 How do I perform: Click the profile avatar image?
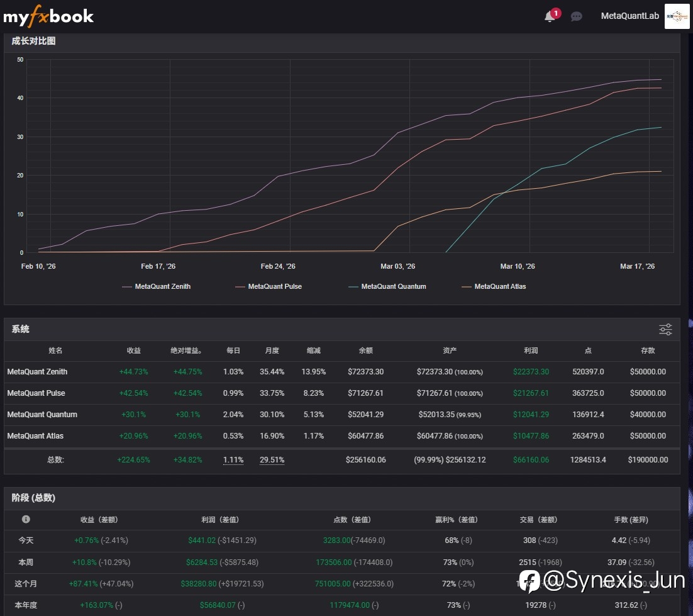click(677, 16)
